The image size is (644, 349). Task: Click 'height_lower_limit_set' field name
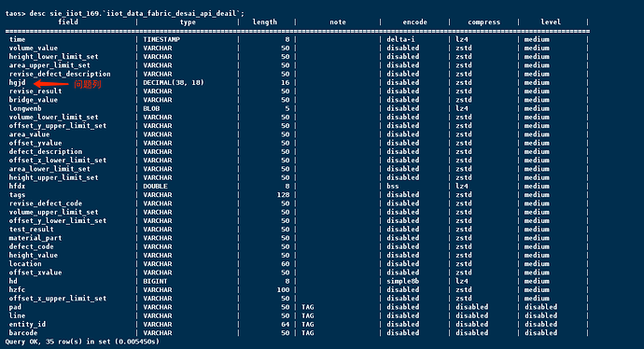(x=53, y=57)
